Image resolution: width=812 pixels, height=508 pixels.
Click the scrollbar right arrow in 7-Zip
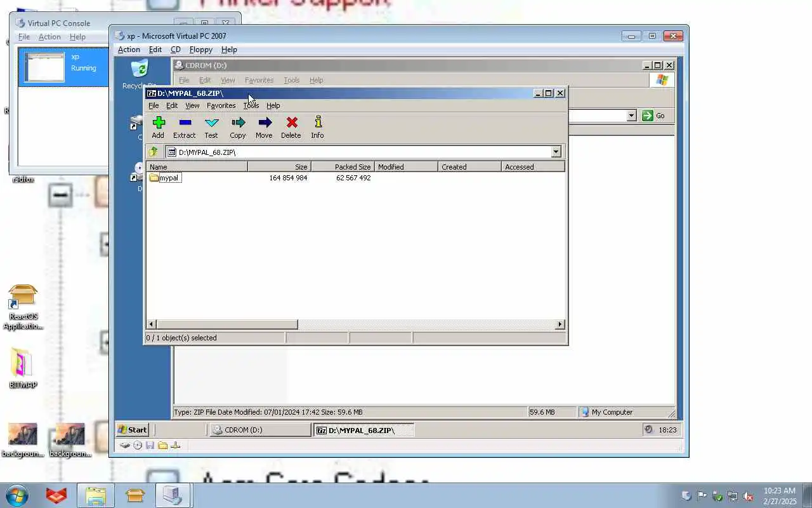click(560, 324)
